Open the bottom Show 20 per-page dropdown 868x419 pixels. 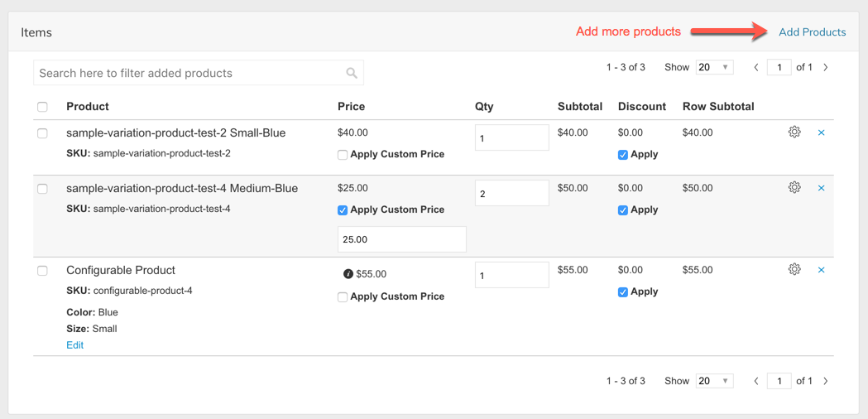click(x=714, y=381)
